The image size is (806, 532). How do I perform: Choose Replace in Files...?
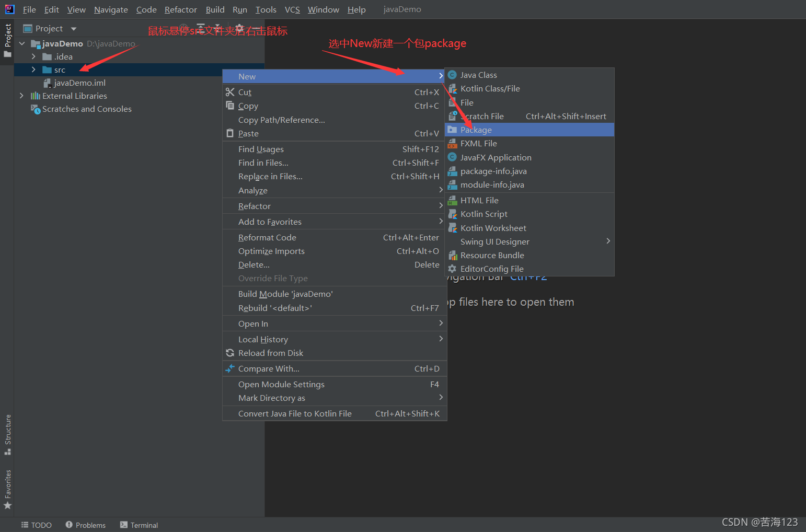point(335,177)
